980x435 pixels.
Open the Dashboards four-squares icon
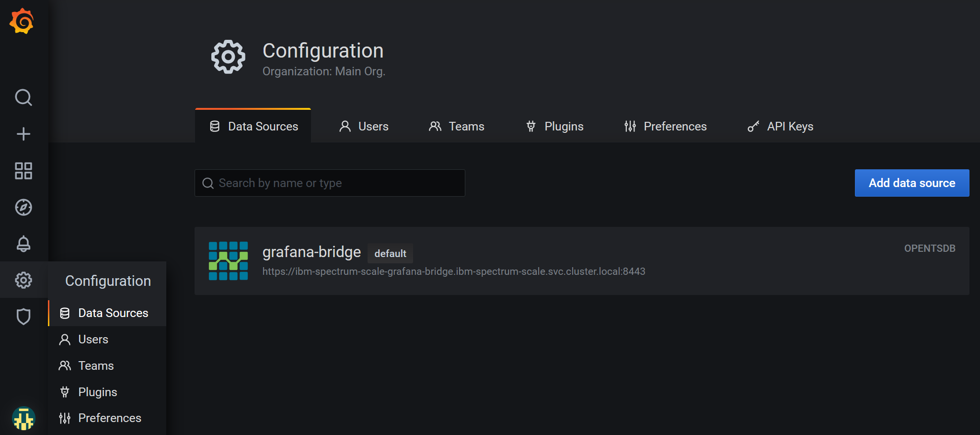23,171
